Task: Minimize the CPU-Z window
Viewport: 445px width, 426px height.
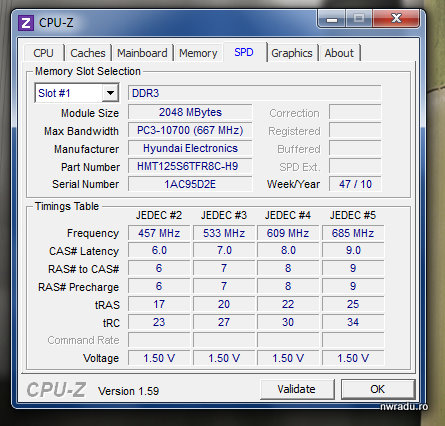Action: click(332, 19)
